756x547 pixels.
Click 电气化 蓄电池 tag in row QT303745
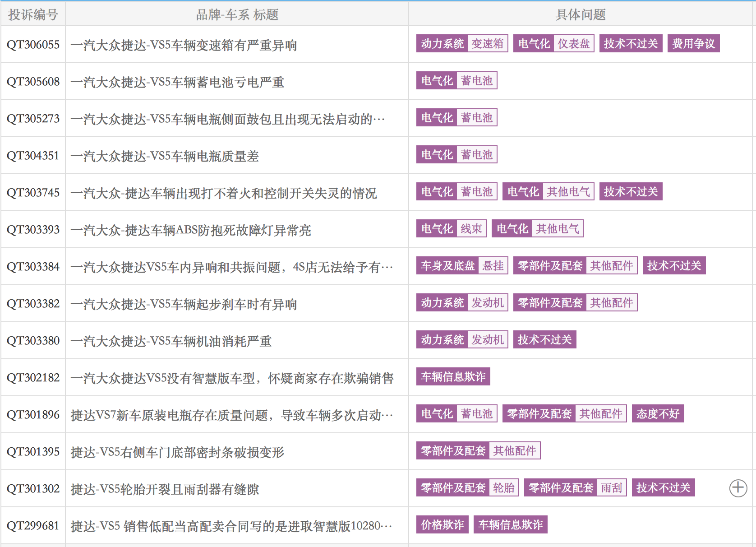click(x=457, y=192)
